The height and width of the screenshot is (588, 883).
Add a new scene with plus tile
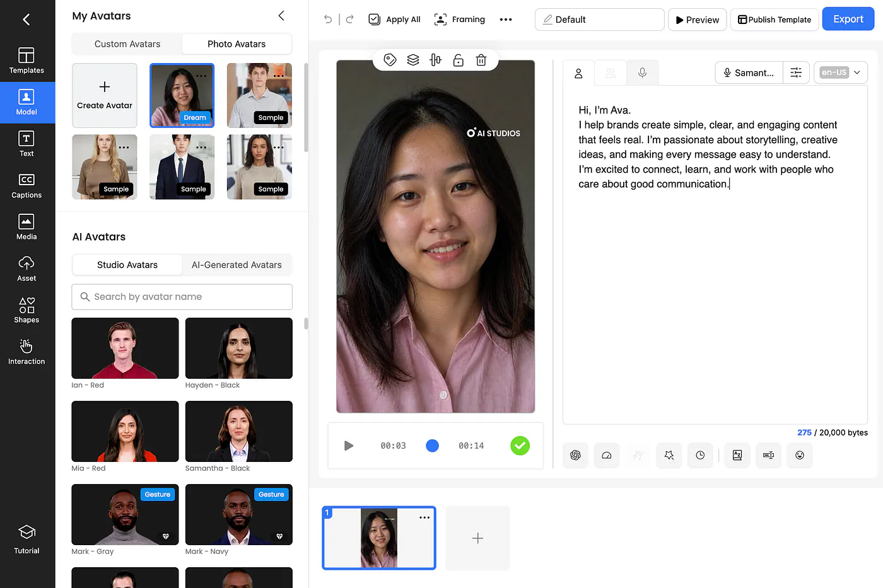click(x=477, y=538)
